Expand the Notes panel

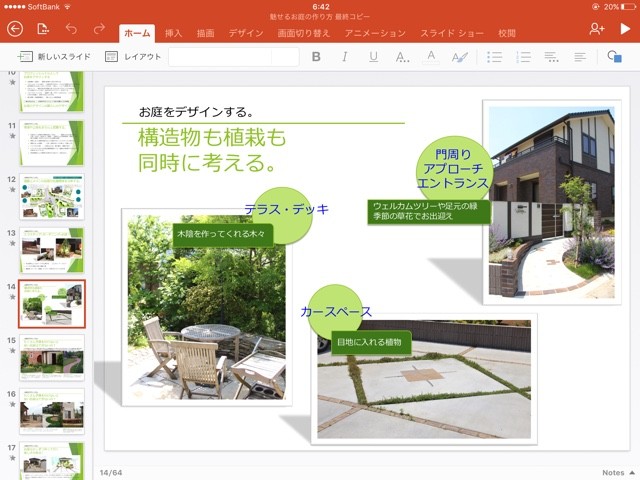click(617, 472)
